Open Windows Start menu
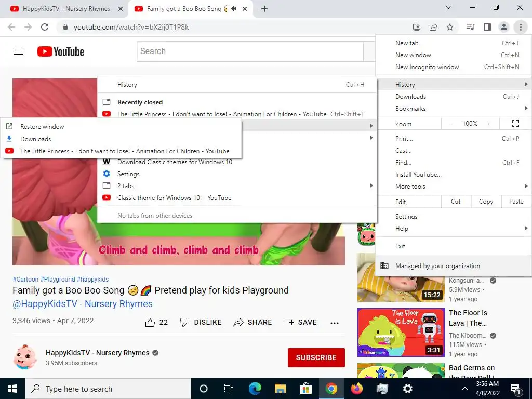532x399 pixels. 12,389
